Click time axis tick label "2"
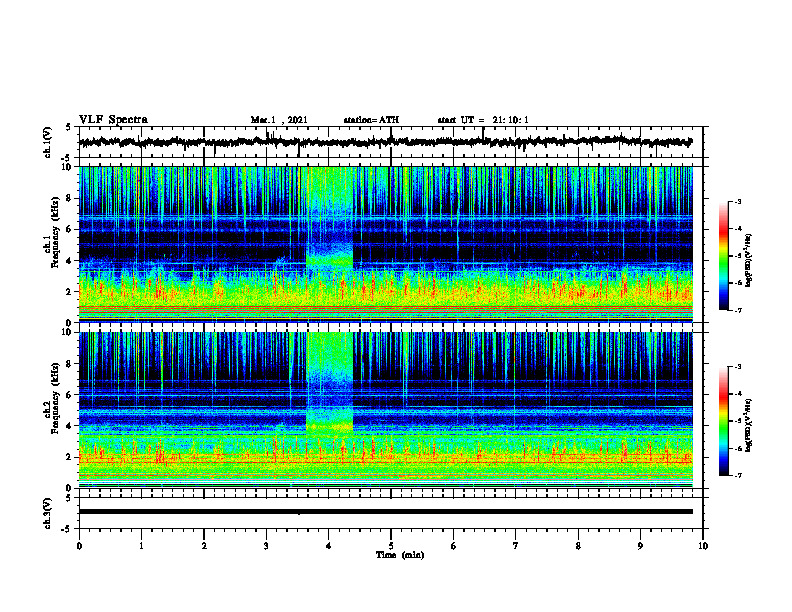This screenshot has width=792, height=612. tap(204, 546)
